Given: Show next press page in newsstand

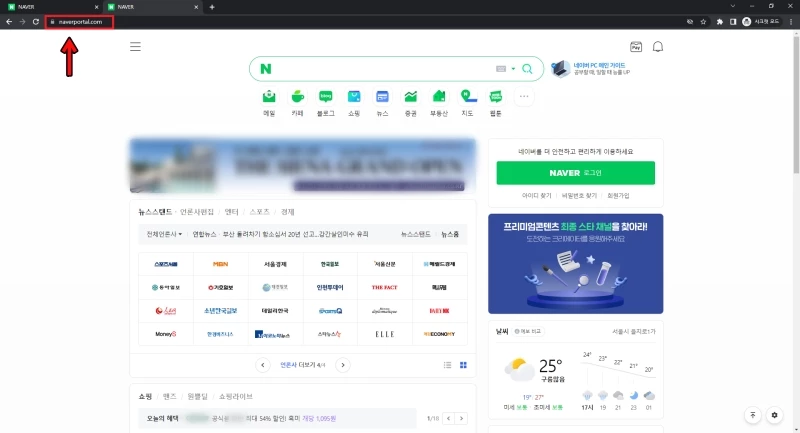Looking at the screenshot, I should coord(343,365).
